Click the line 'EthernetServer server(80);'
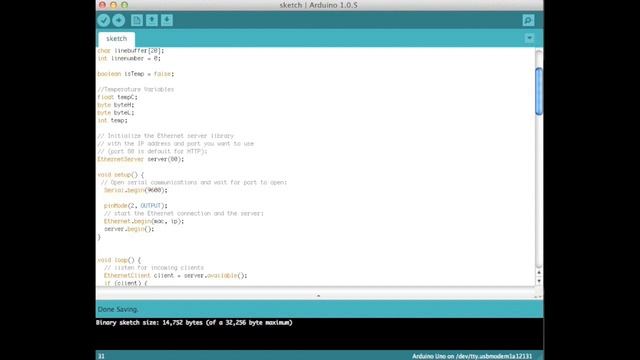The width and height of the screenshot is (640, 360). click(140, 159)
